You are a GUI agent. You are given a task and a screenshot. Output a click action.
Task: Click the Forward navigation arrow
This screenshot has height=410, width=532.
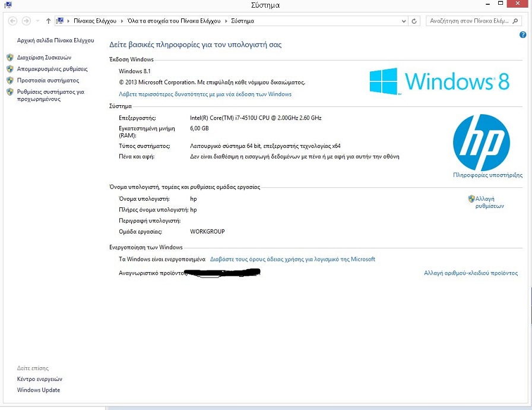tap(26, 21)
